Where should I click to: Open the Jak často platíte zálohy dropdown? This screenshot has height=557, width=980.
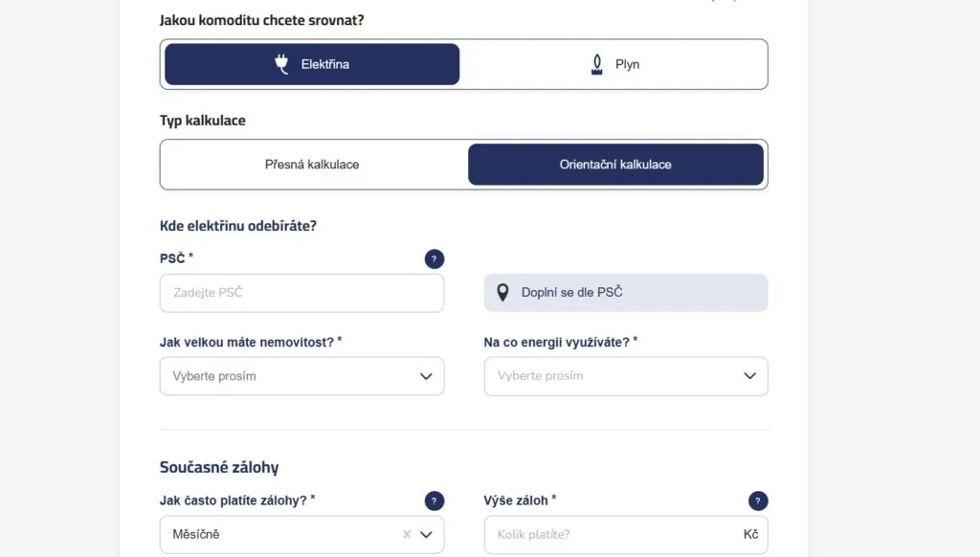point(301,534)
